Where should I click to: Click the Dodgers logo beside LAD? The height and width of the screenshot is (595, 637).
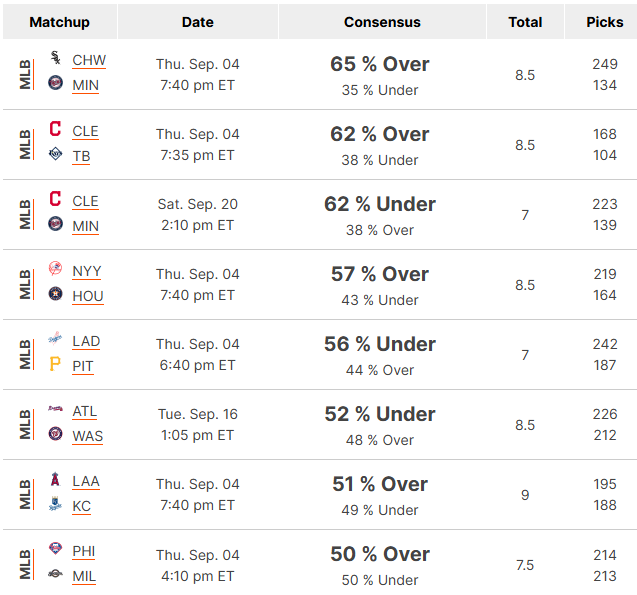coord(56,338)
